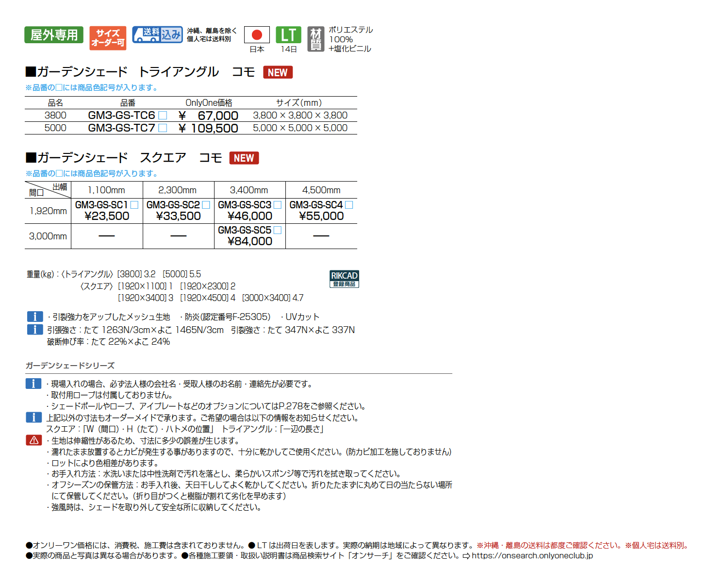Click product number GM3-GS-SC2
The height and width of the screenshot is (586, 728).
173,205
